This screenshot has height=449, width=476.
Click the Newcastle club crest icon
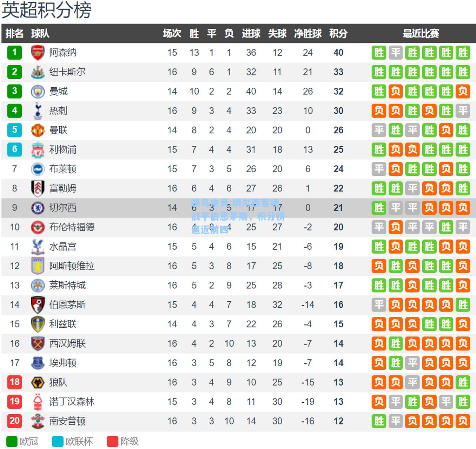tap(38, 72)
